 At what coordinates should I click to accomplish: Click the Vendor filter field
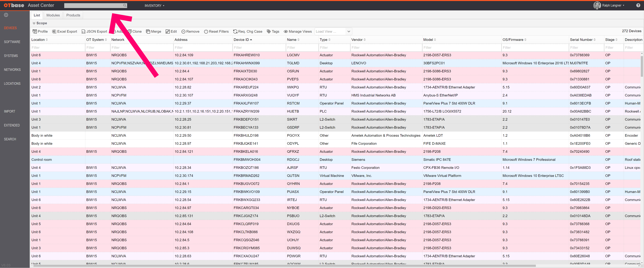click(386, 47)
